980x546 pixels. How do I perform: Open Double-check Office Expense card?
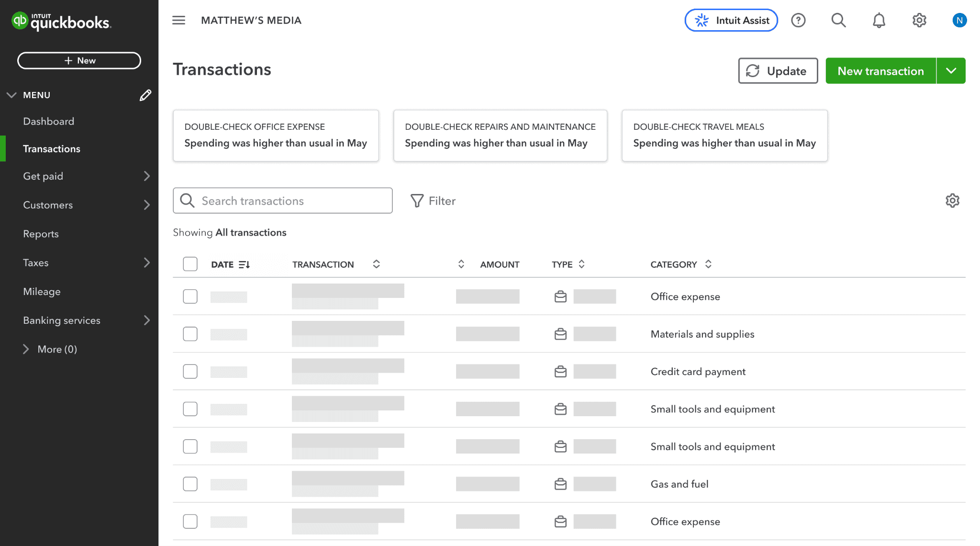tap(276, 136)
